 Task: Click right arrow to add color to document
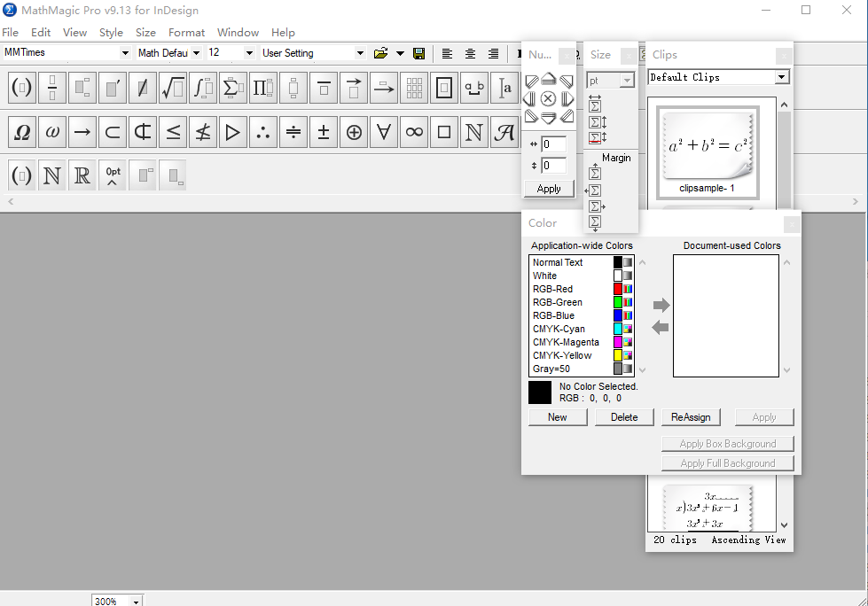[661, 305]
